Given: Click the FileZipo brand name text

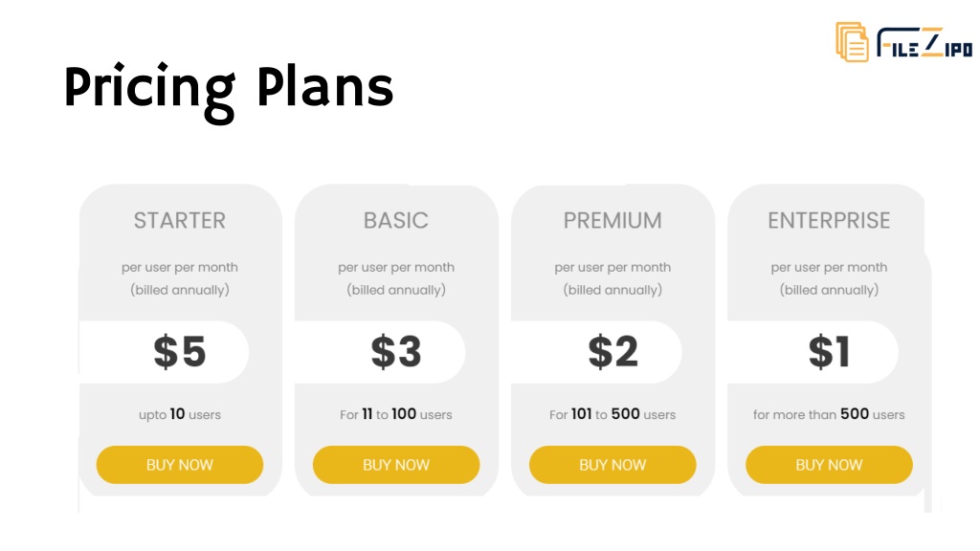Looking at the screenshot, I should coord(924,42).
